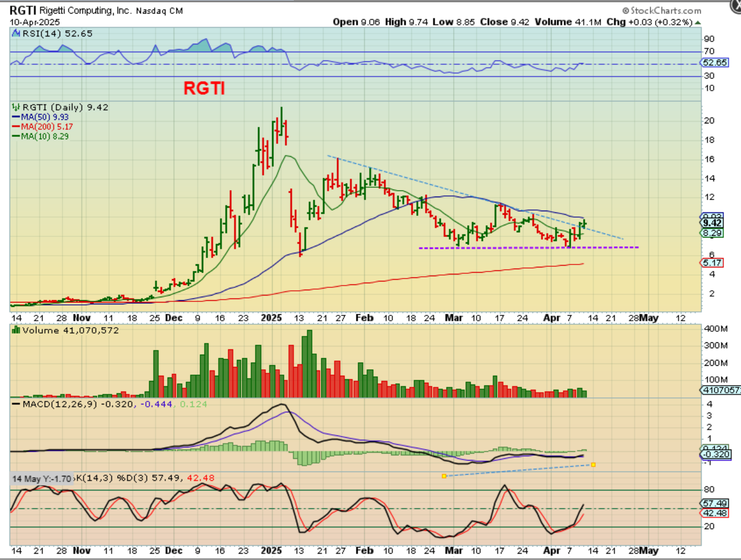
Task: Click the 16 label on the price axis
Action: 709,159
